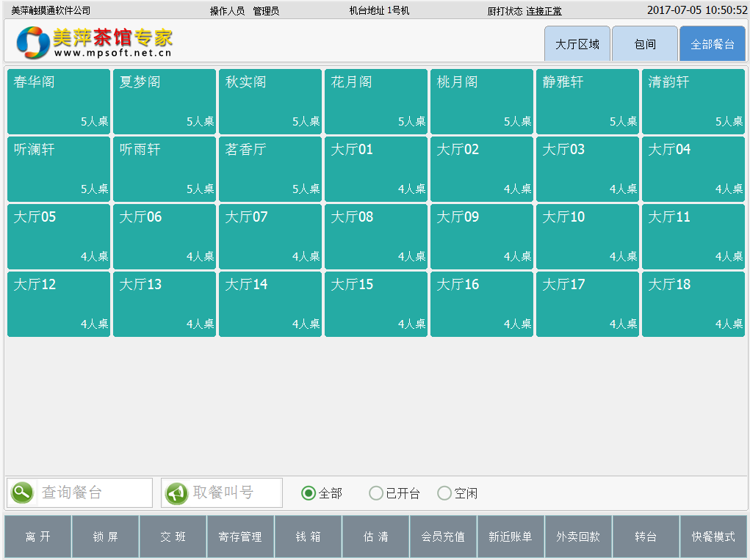Click the 会员充值 button
Image resolution: width=750 pixels, height=560 pixels.
point(443,537)
